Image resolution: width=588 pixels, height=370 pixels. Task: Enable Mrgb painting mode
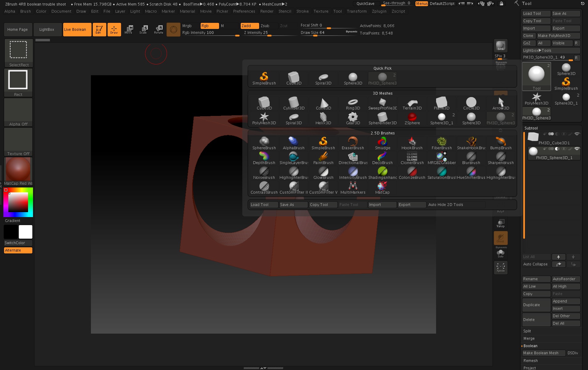point(190,26)
